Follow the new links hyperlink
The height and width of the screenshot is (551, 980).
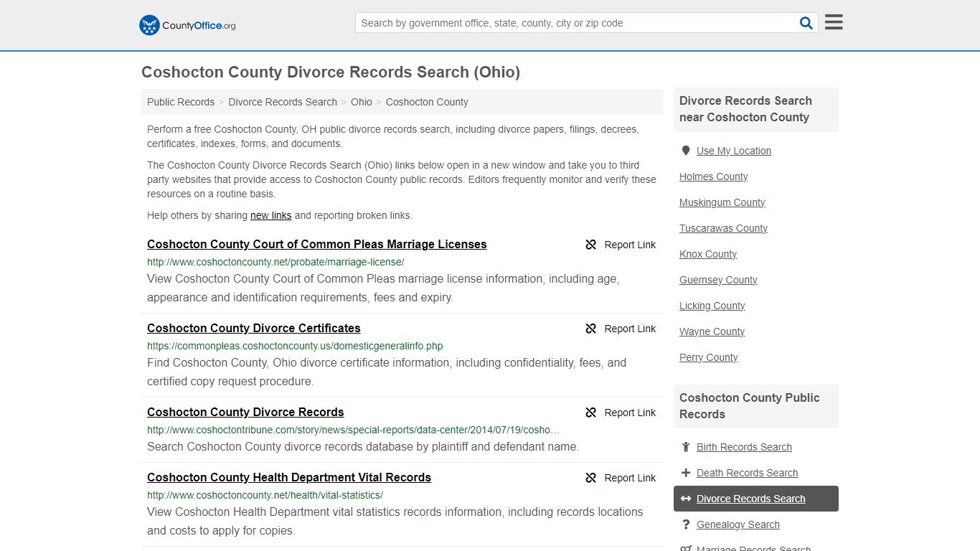pos(270,215)
